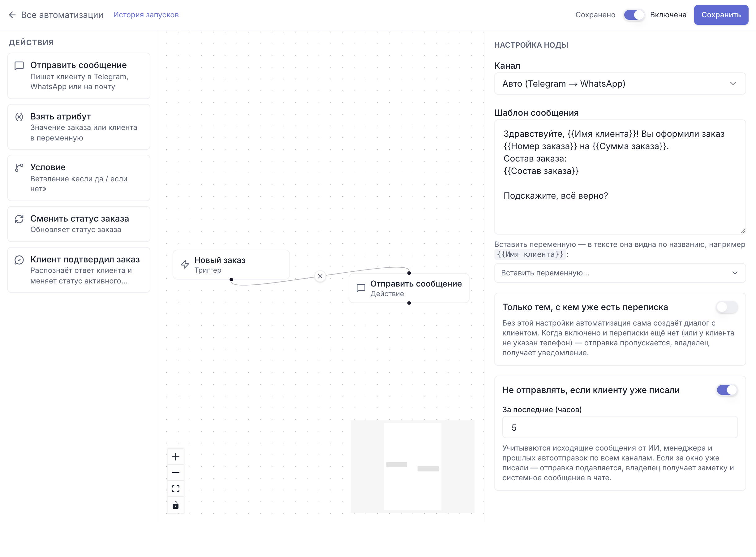The width and height of the screenshot is (756, 557).
Task: Select the Взять атрибут action card
Action: (79, 127)
